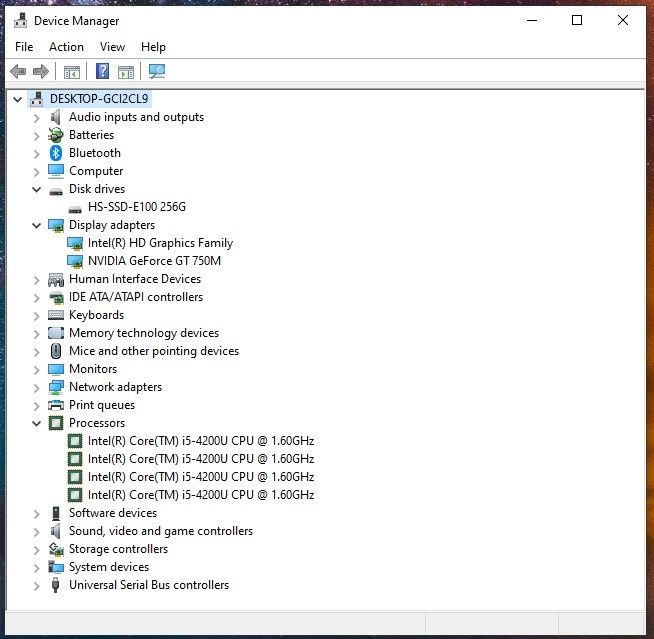Show/hide console tree toolbar icon
This screenshot has height=639, width=654.
pyautogui.click(x=72, y=72)
